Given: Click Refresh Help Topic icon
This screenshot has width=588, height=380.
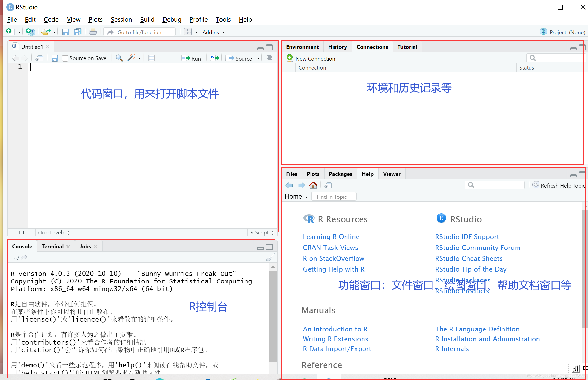Looking at the screenshot, I should [536, 185].
